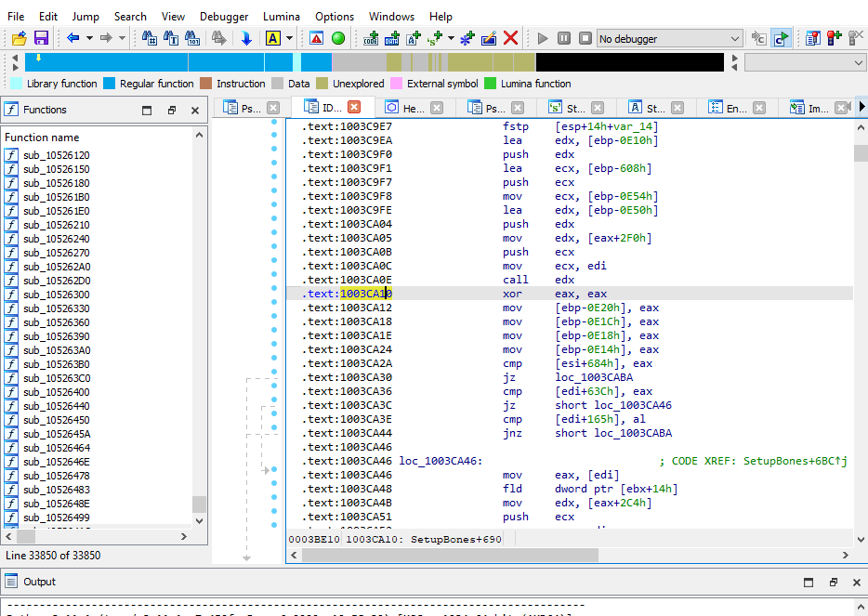The image size is (868, 616).
Task: Click the Open file toolbar icon
Action: point(20,38)
